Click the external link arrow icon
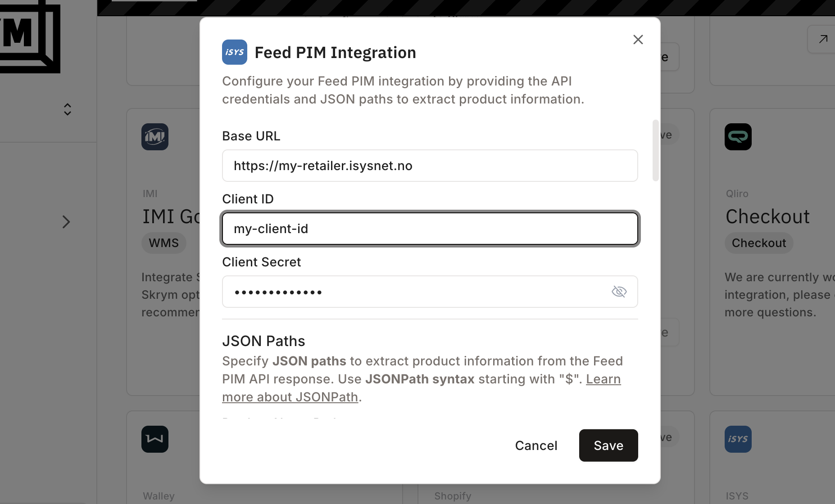 point(823,39)
